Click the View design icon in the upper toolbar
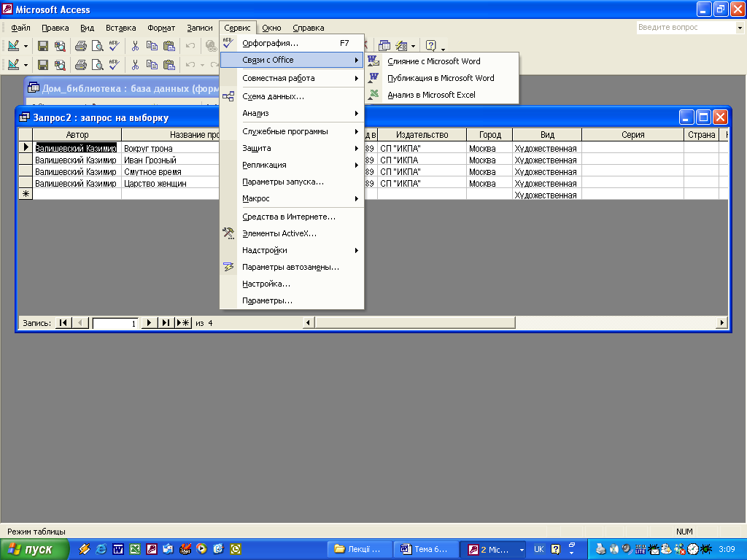The width and height of the screenshot is (747, 560). point(14,46)
